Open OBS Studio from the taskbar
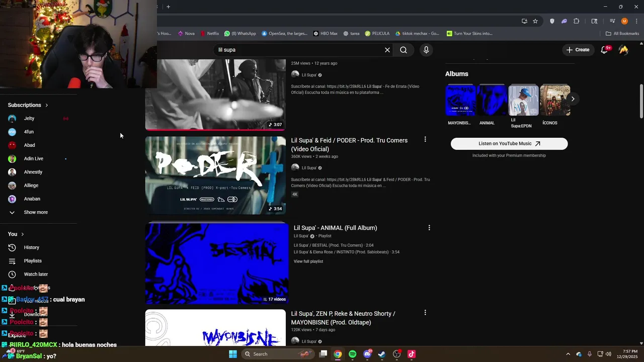The height and width of the screenshot is (362, 644). point(396,354)
